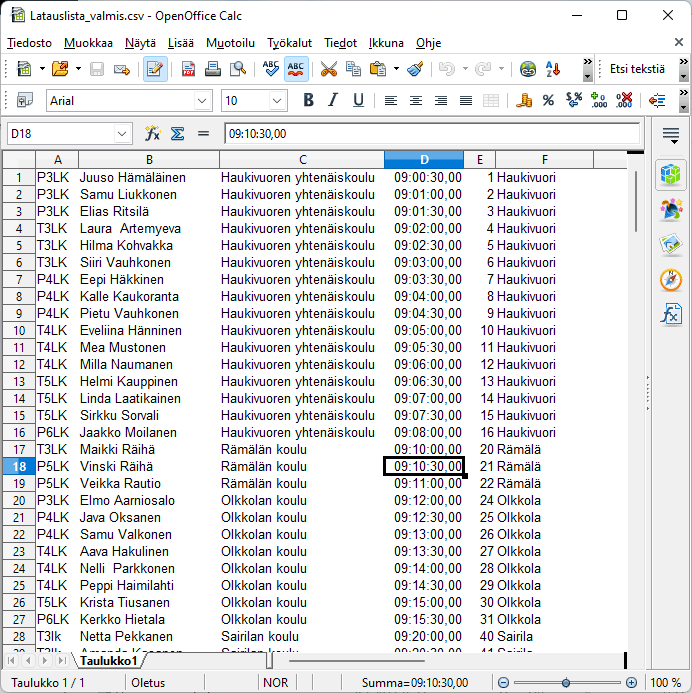Toggle Edit File mode button
Image resolution: width=692 pixels, height=693 pixels.
pos(155,69)
